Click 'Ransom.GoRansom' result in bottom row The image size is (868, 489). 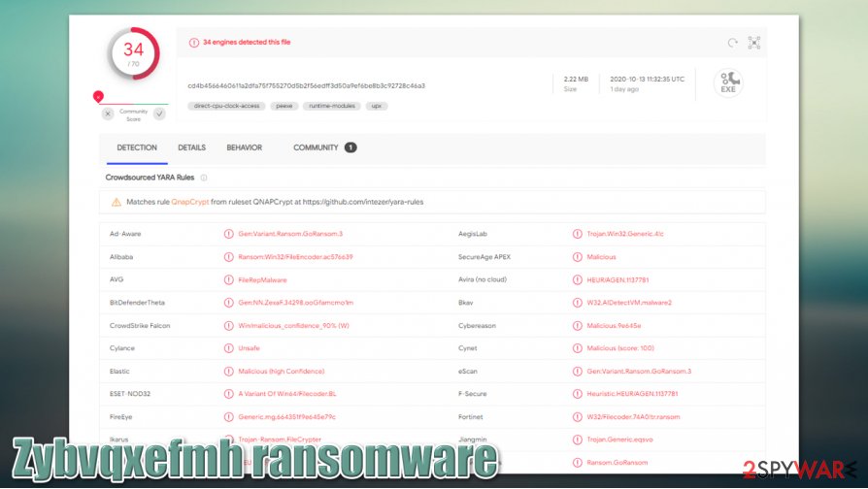click(617, 463)
